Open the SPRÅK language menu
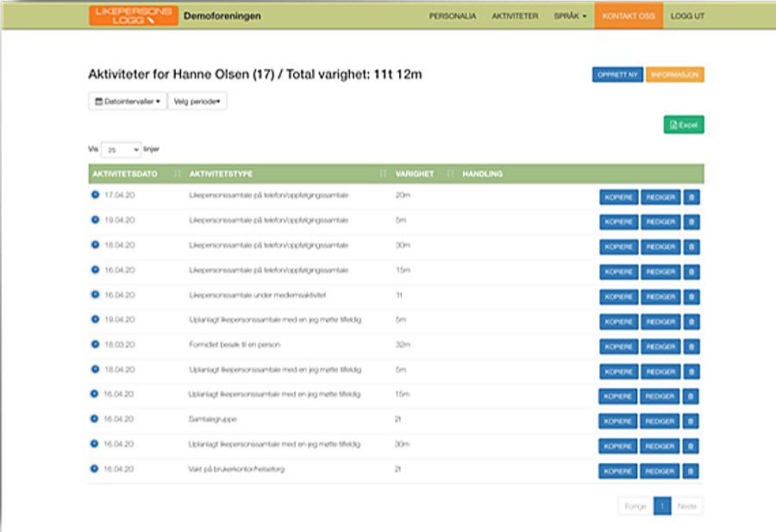The height and width of the screenshot is (532, 776). (x=570, y=16)
